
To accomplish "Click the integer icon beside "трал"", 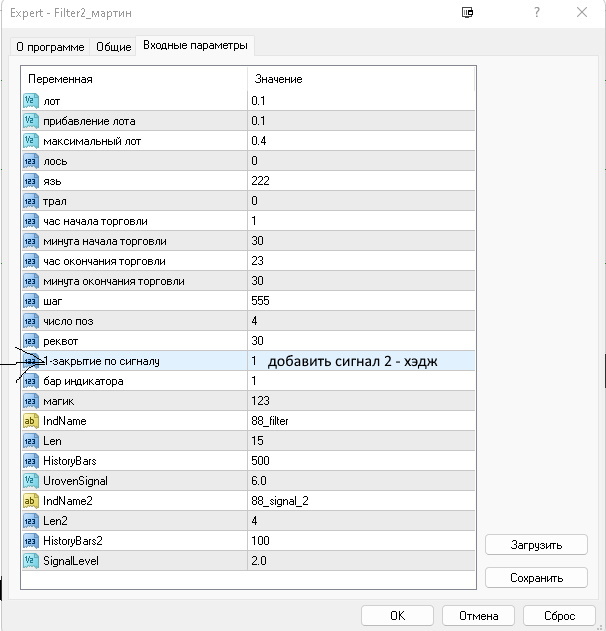I will pyautogui.click(x=30, y=201).
